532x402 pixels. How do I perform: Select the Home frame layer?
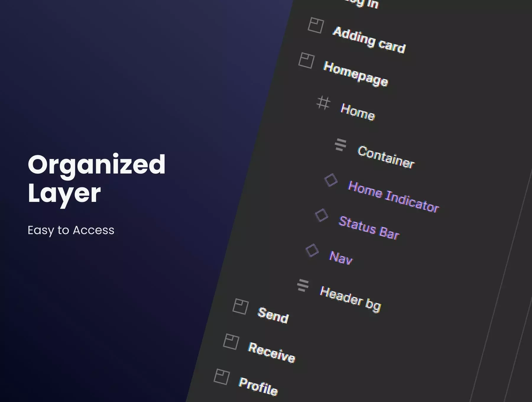358,112
